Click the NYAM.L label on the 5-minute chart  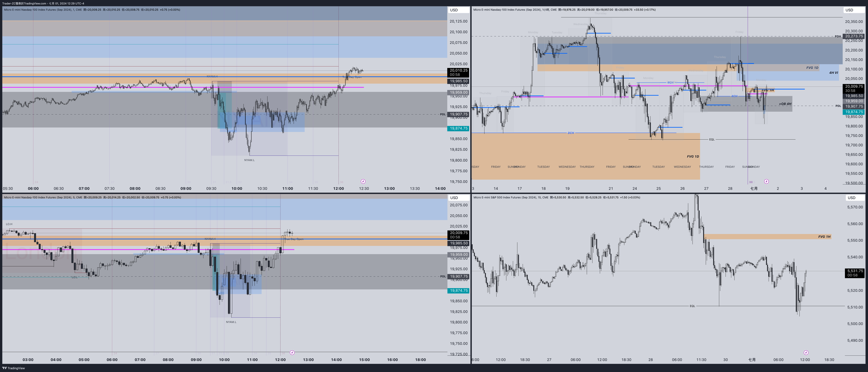[231, 322]
